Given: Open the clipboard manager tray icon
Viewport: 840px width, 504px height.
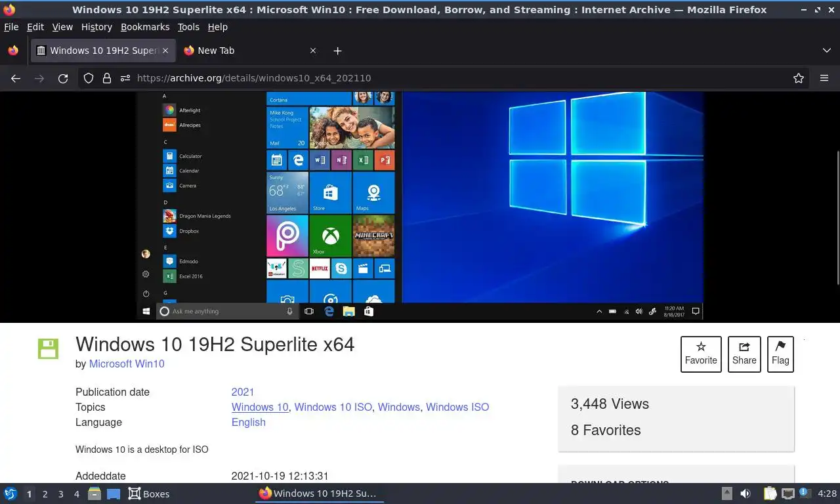Looking at the screenshot, I should click(x=770, y=493).
